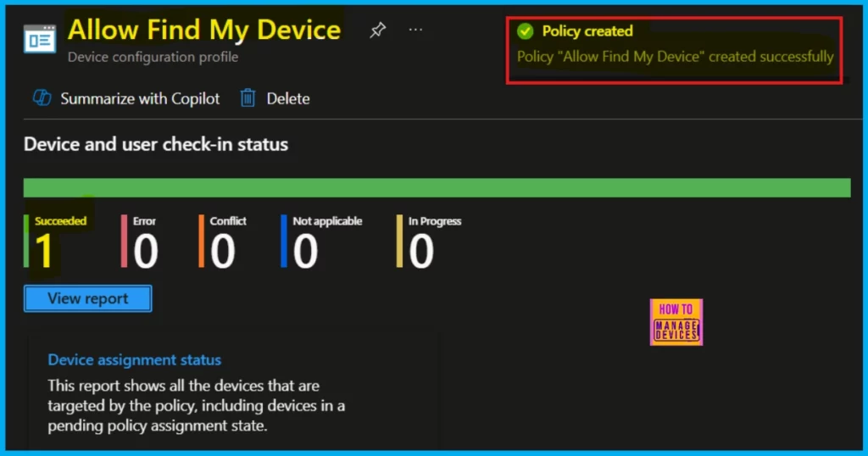Select the Conflict count value

click(x=223, y=251)
